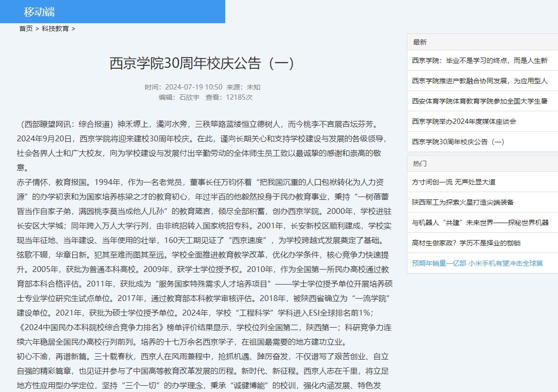
Task: Open hot article 与机器人“共建”未来世界
Action: (480, 222)
